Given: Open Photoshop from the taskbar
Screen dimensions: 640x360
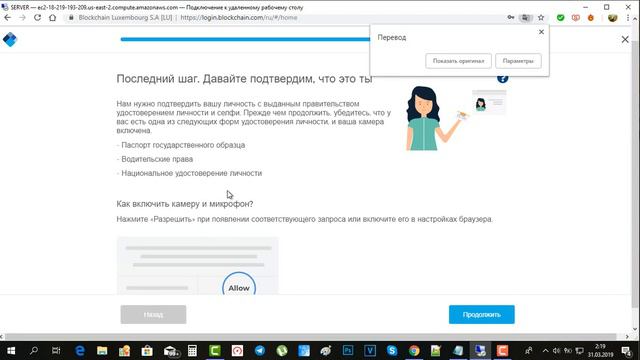Looking at the screenshot, I should tap(348, 351).
